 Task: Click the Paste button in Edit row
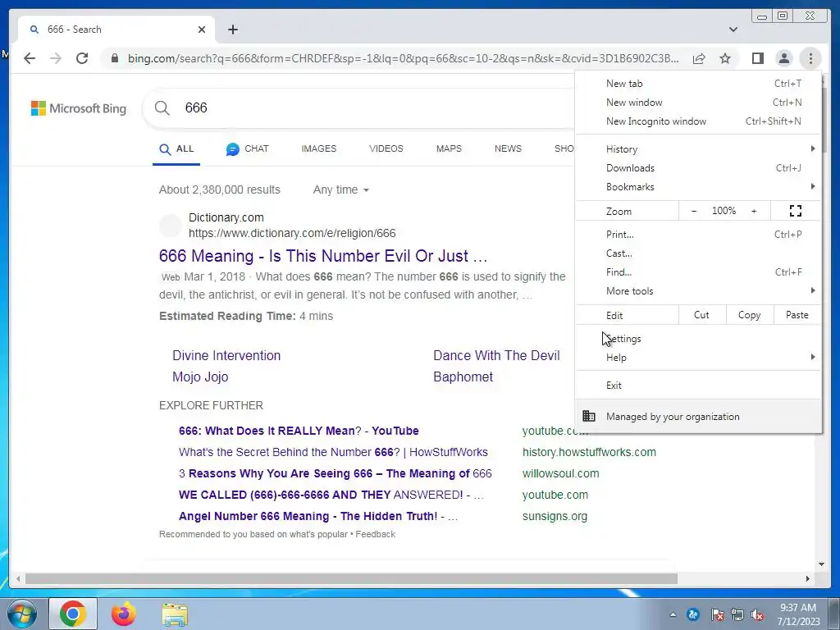point(797,315)
